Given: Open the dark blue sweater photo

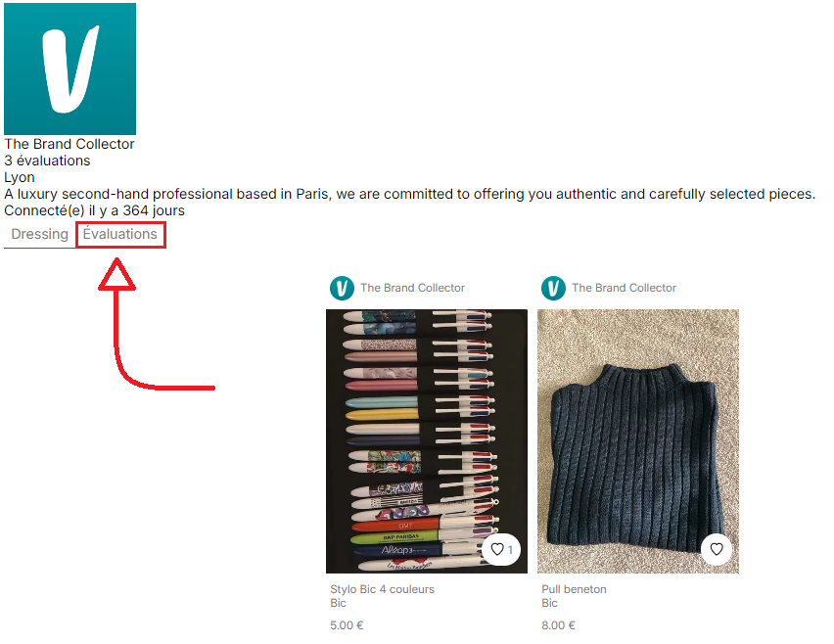Looking at the screenshot, I should [637, 441].
